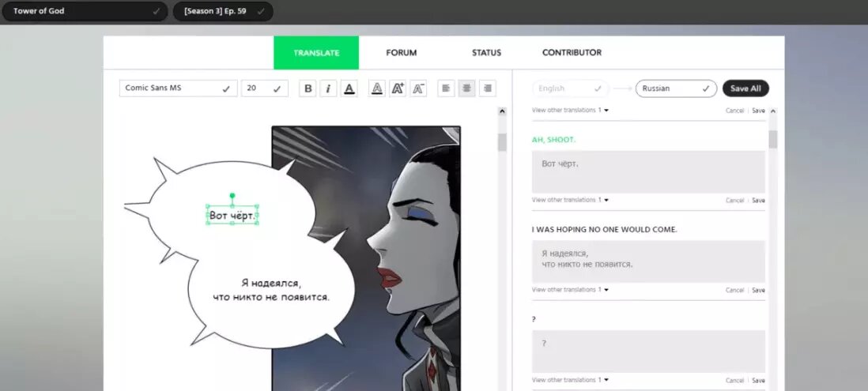Click inside the "Я надеялся, что никто" translation field
The width and height of the screenshot is (868, 391).
pos(648,261)
